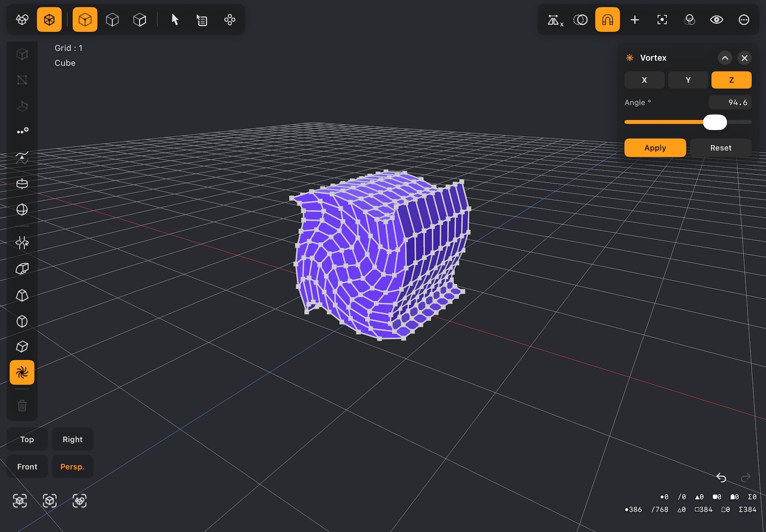The width and height of the screenshot is (766, 532).
Task: Close the Vortex panel
Action: 744,58
